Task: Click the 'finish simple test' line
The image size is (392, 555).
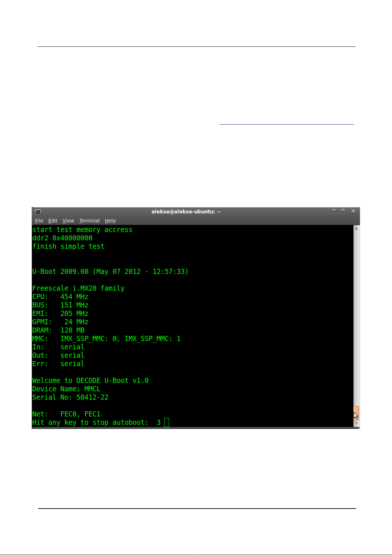Action: coord(68,247)
